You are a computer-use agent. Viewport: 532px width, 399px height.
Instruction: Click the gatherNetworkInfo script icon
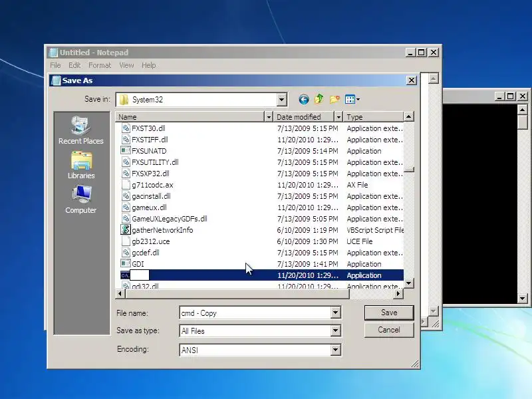[x=126, y=229]
